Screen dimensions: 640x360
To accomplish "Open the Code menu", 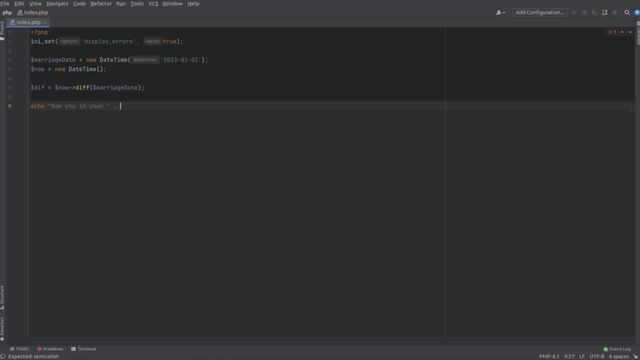I will [79, 4].
